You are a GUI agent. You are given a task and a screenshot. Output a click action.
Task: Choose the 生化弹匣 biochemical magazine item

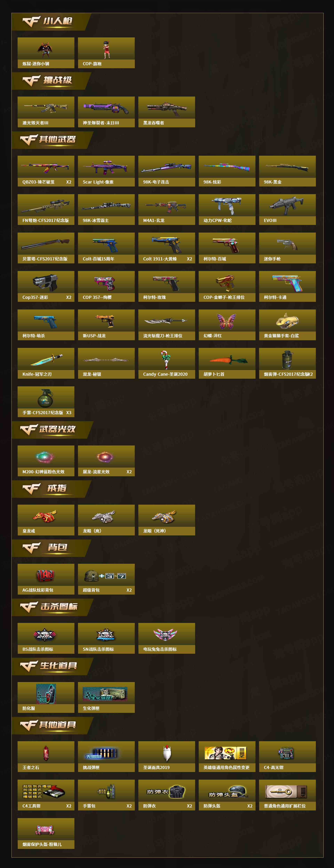[x=106, y=698]
